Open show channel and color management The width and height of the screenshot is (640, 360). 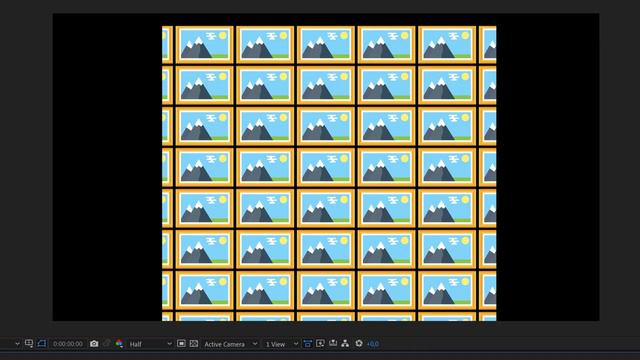pos(119,344)
